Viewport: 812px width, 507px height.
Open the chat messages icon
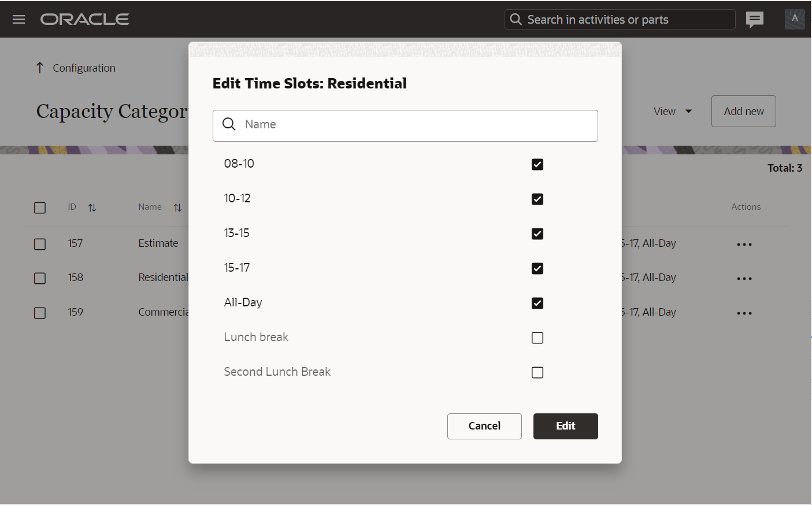click(754, 20)
